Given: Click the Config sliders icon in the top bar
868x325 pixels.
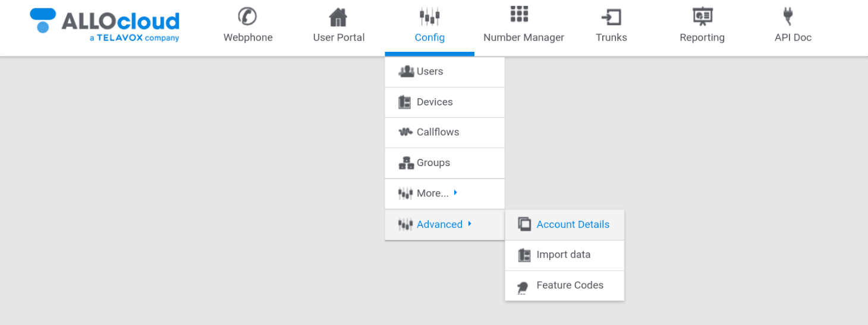Looking at the screenshot, I should coord(429,17).
